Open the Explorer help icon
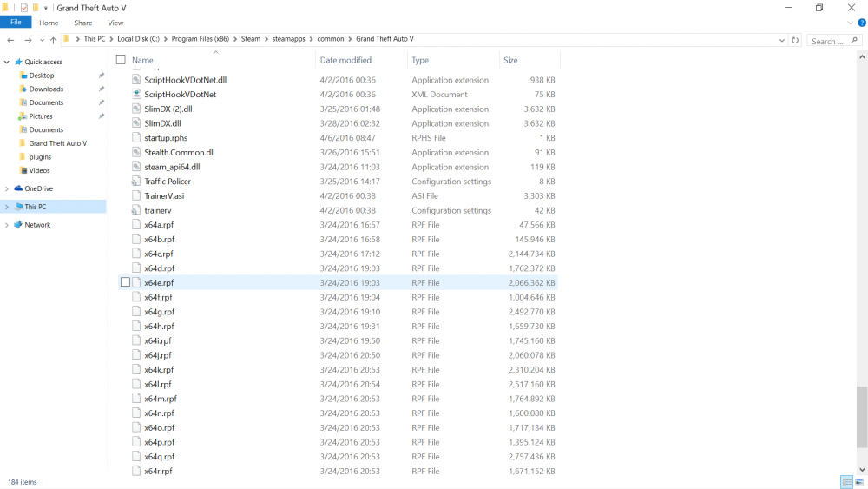 [861, 23]
